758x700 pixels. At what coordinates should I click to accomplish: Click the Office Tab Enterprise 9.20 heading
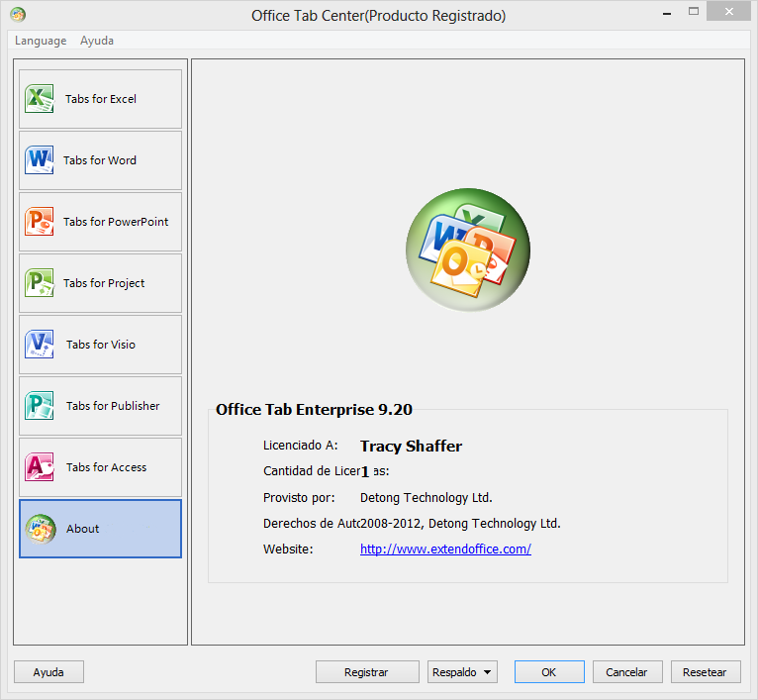(x=315, y=410)
